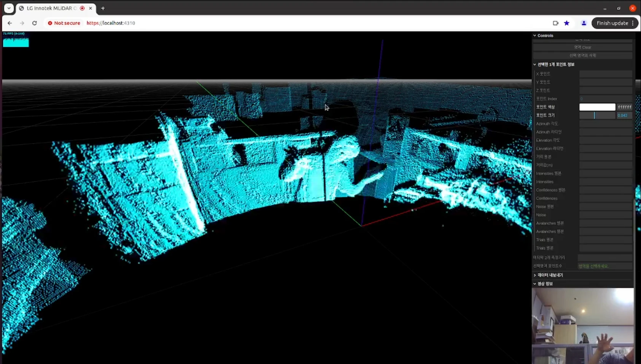The height and width of the screenshot is (364, 641).
Task: Click the browser forward arrow
Action: 22,23
